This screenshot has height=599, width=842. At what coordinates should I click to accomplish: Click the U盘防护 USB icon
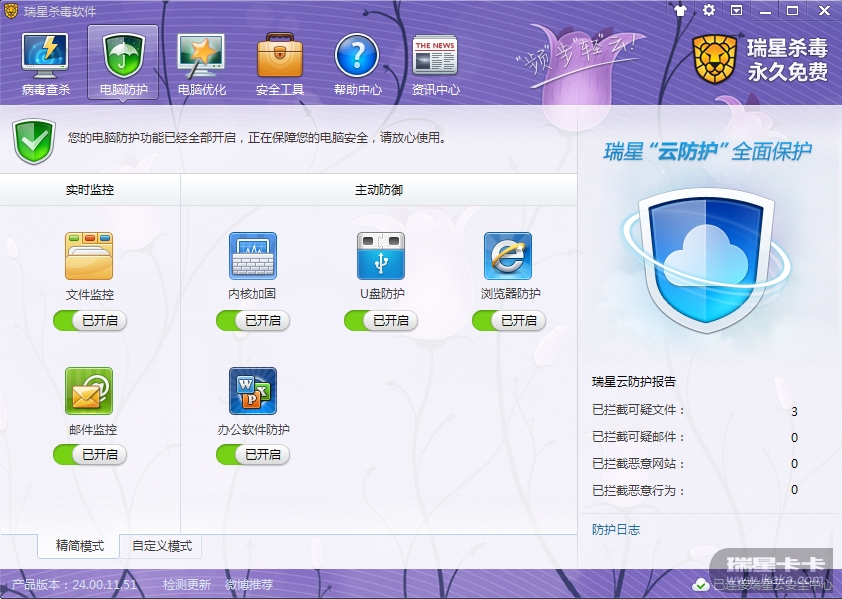[381, 256]
